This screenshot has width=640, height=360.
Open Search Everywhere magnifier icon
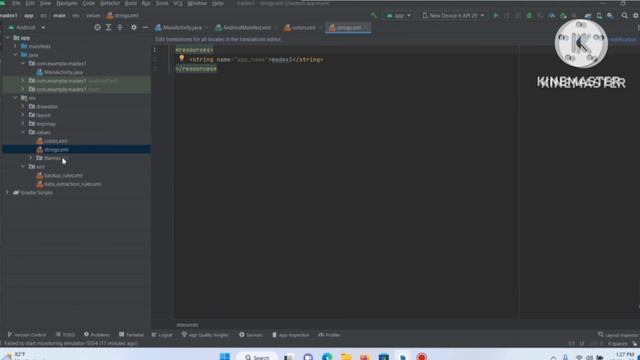point(624,16)
